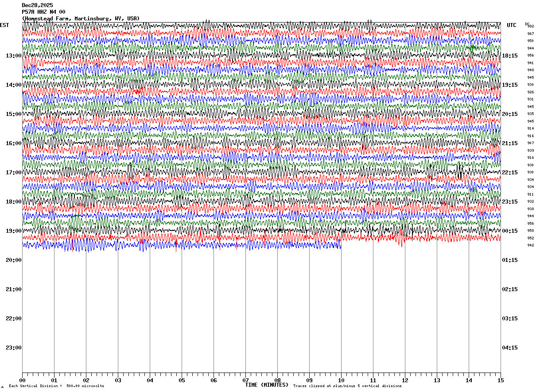The image size is (536, 392).
Task: Click the DC offset value 932
Action: pyautogui.click(x=530, y=201)
